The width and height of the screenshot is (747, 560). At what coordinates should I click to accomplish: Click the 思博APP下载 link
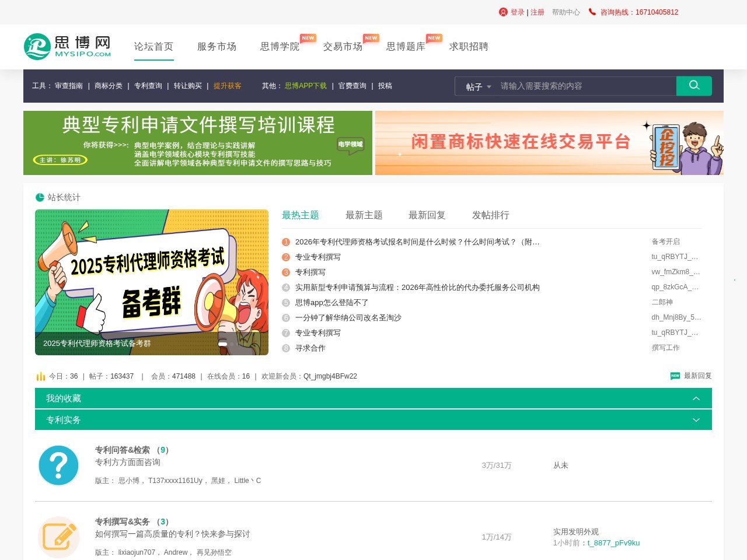click(x=305, y=86)
